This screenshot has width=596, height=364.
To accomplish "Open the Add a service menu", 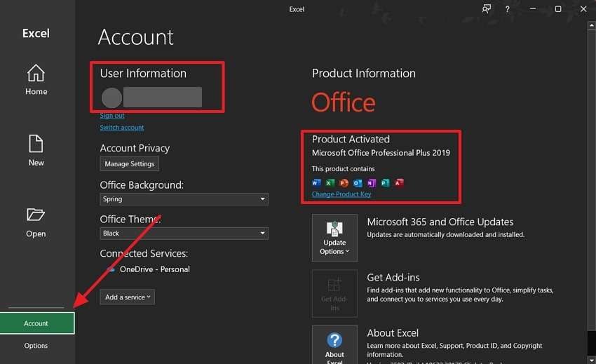I will (x=128, y=297).
